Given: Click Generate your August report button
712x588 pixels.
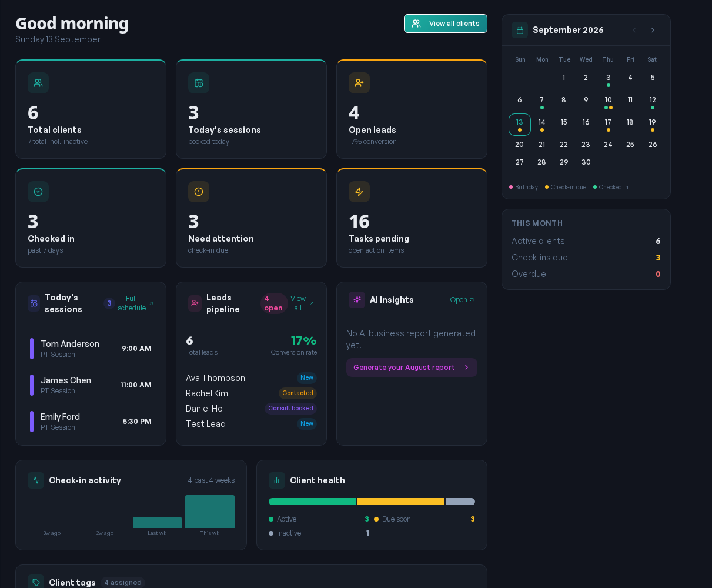Looking at the screenshot, I should pos(412,367).
